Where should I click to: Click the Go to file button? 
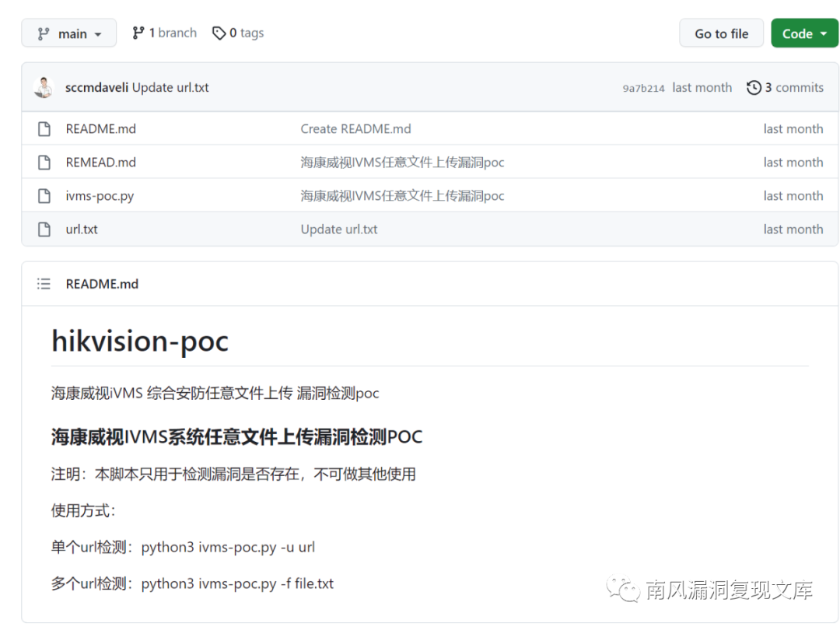(721, 33)
